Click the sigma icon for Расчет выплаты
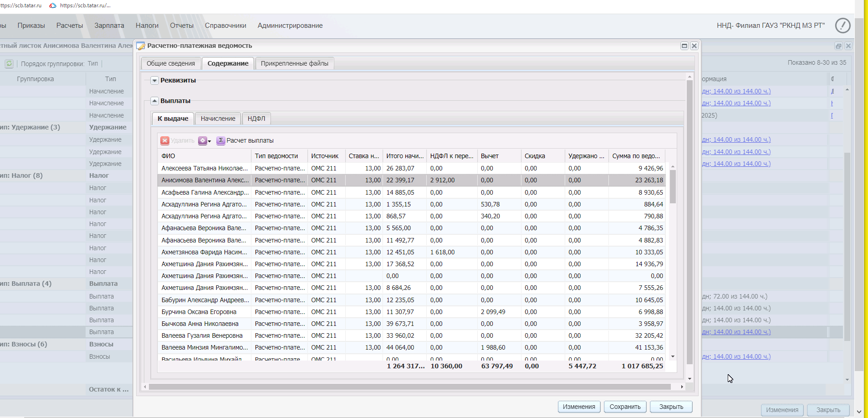 [x=220, y=141]
